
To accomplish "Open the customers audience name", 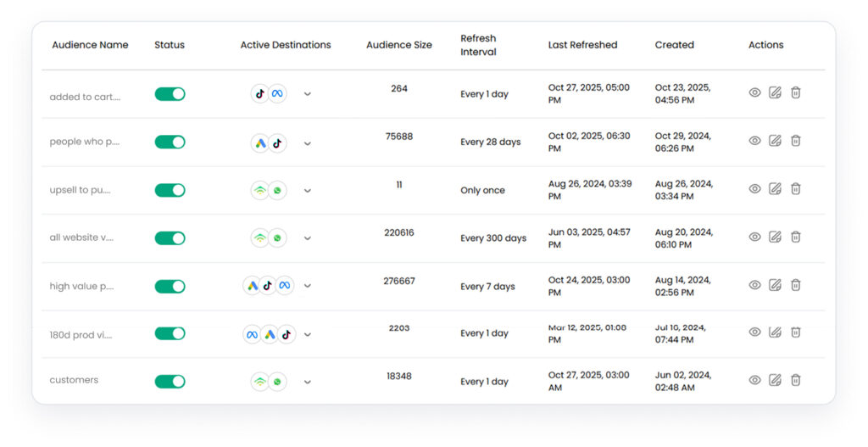I will coord(74,380).
